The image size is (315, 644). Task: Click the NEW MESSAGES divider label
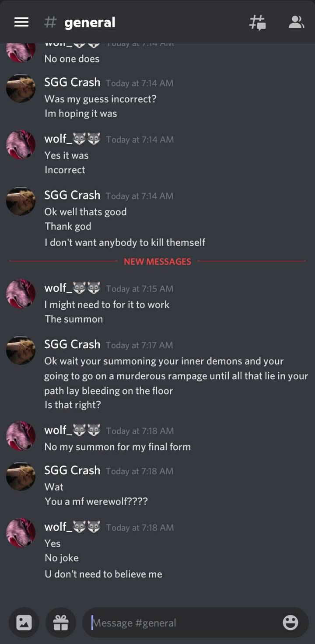(157, 262)
